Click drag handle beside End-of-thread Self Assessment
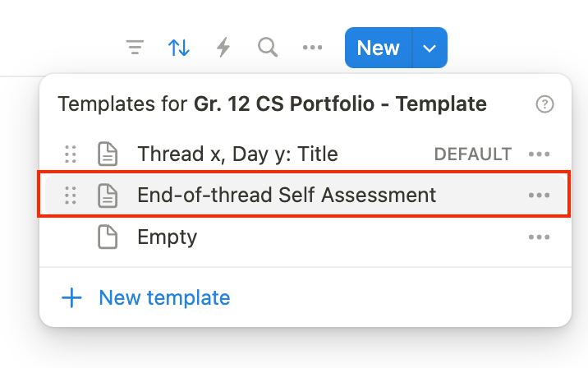 (71, 195)
